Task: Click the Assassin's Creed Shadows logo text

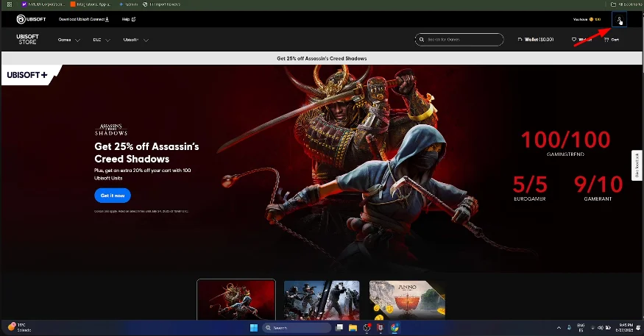Action: 111,129
